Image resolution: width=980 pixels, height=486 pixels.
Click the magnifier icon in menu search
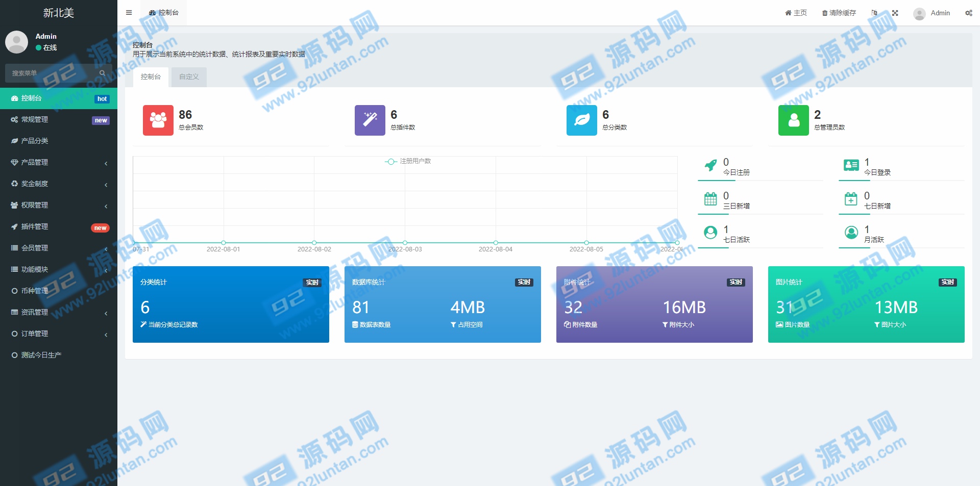tap(103, 73)
